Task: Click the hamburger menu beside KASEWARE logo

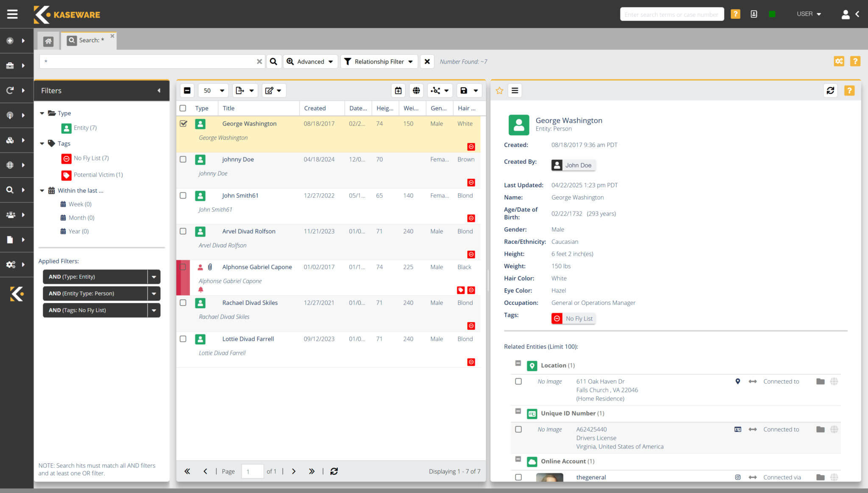Action: [12, 14]
